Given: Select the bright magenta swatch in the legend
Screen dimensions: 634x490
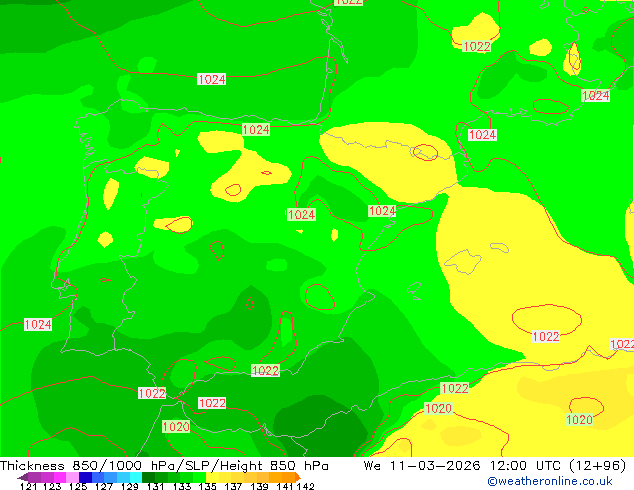Looking at the screenshot, I should pos(60,477).
